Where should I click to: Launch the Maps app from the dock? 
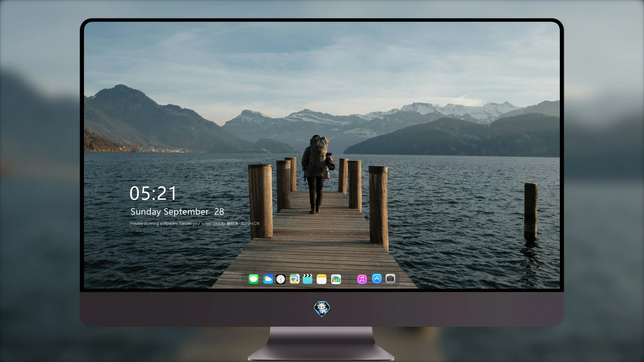click(x=294, y=279)
